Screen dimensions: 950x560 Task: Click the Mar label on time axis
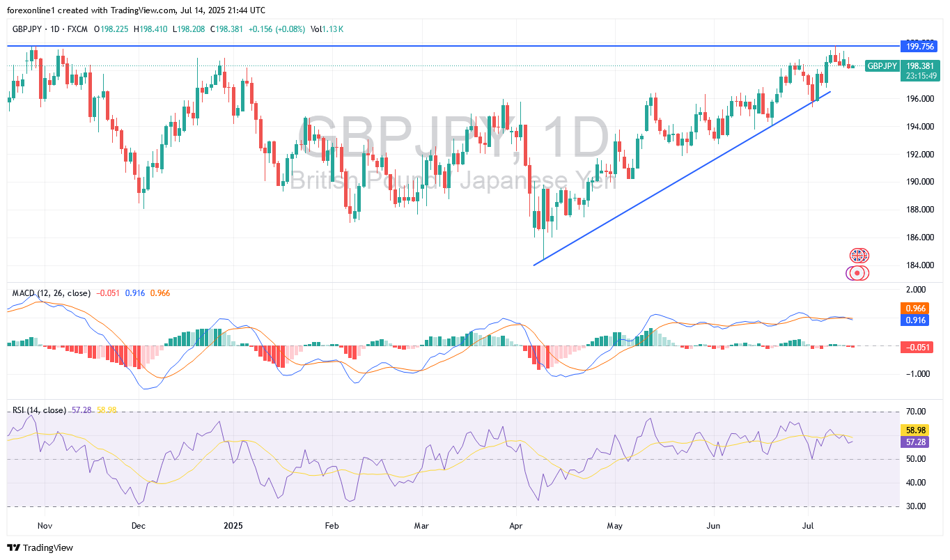pyautogui.click(x=421, y=525)
